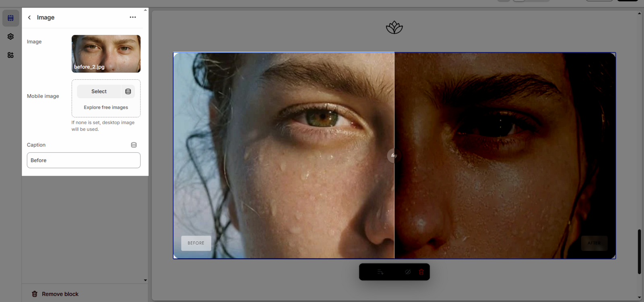644x302 pixels.
Task: Click the preview pane vertical scrollbar thumb
Action: (639, 252)
